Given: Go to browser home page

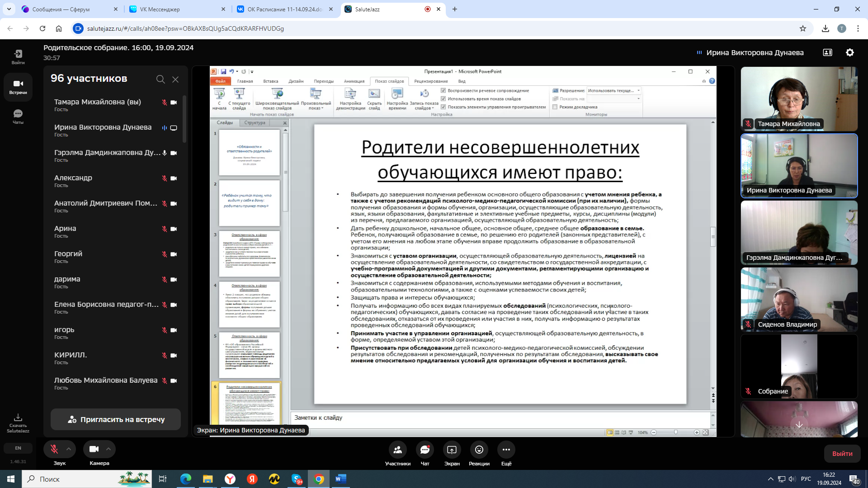Looking at the screenshot, I should [x=59, y=28].
